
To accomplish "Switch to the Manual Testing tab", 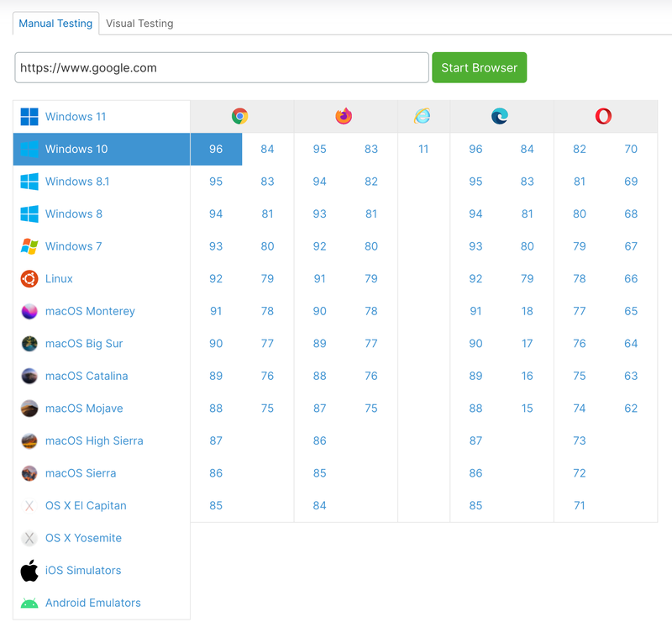I will [55, 24].
